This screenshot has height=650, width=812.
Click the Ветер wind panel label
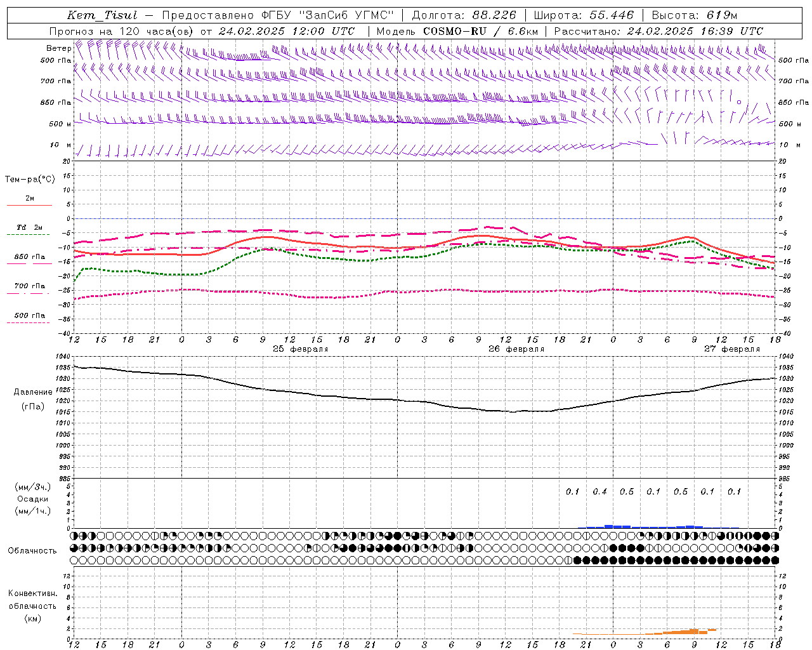pyautogui.click(x=58, y=48)
